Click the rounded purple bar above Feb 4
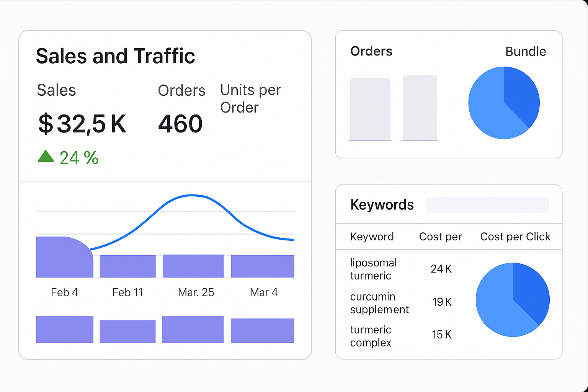Image resolution: width=588 pixels, height=392 pixels. [x=64, y=257]
